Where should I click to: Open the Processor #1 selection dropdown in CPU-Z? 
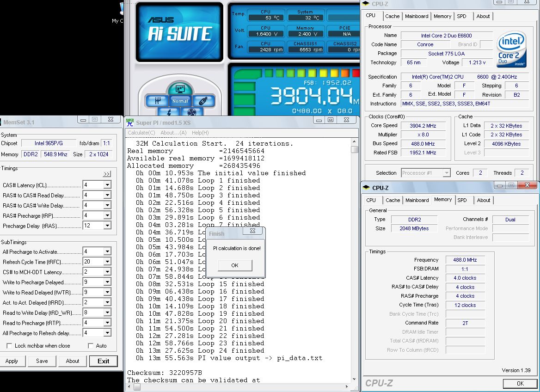446,173
